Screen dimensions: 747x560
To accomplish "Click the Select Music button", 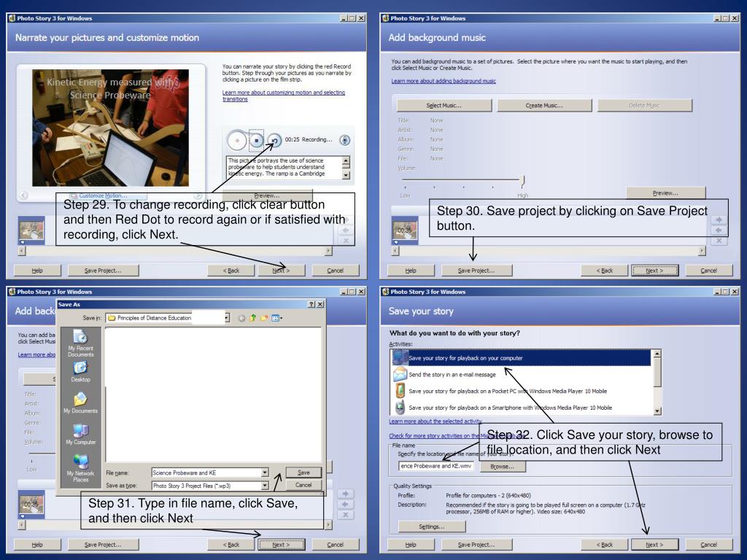I will pos(444,105).
